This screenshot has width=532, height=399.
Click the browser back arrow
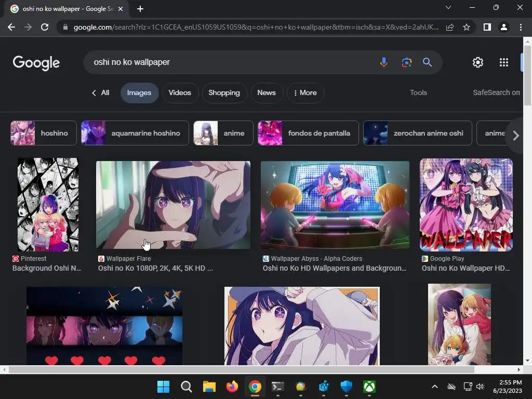11,27
